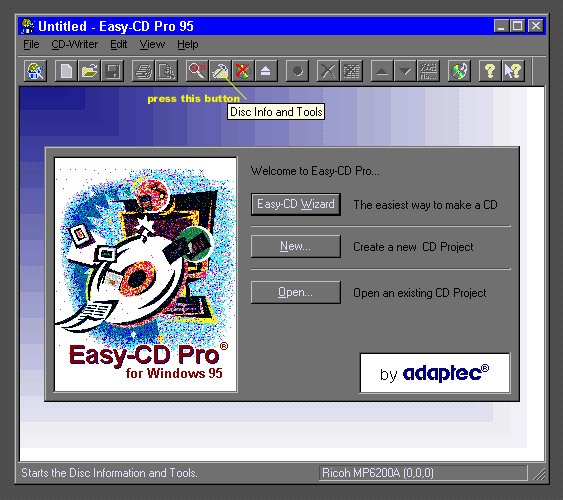This screenshot has height=500, width=563.
Task: Click 'Create a new CD Project' text
Action: [x=413, y=247]
